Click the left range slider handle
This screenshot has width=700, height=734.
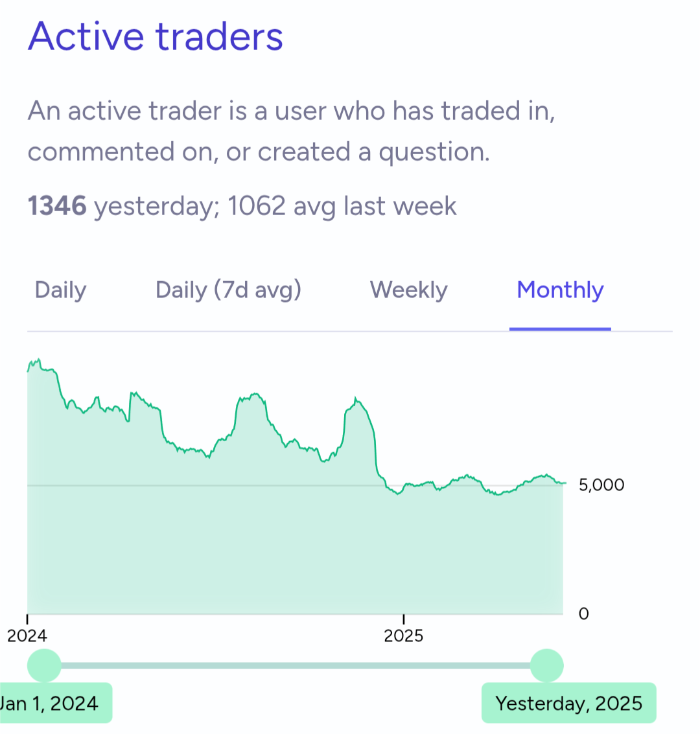45,666
